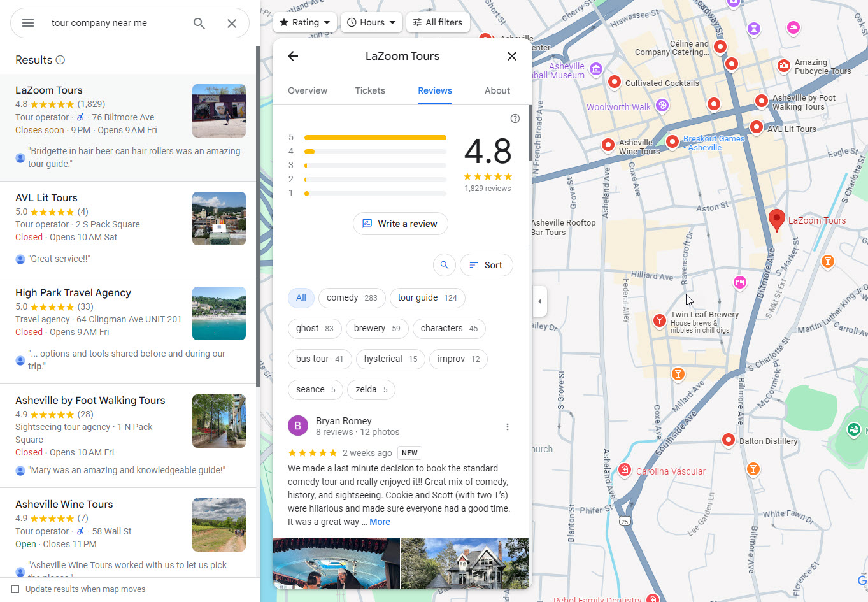Select the LaZoom Tours red map pin
Image resolution: width=868 pixels, height=602 pixels.
(x=776, y=220)
